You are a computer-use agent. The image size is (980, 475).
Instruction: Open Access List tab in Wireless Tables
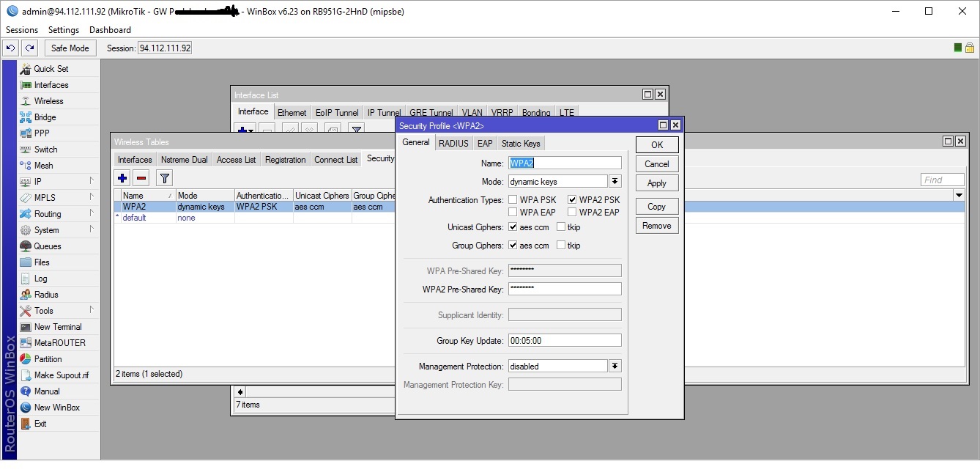tap(237, 160)
